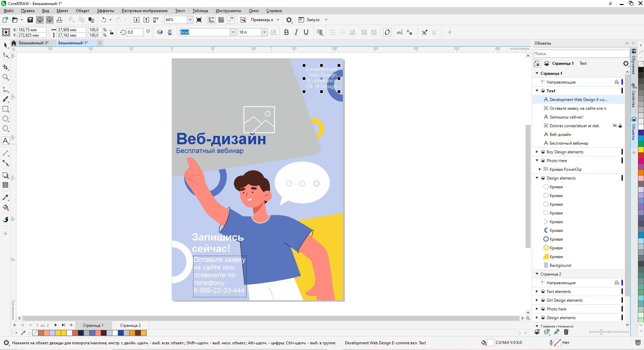Open the Эффекты menu
The width and height of the screenshot is (644, 350).
tap(105, 11)
